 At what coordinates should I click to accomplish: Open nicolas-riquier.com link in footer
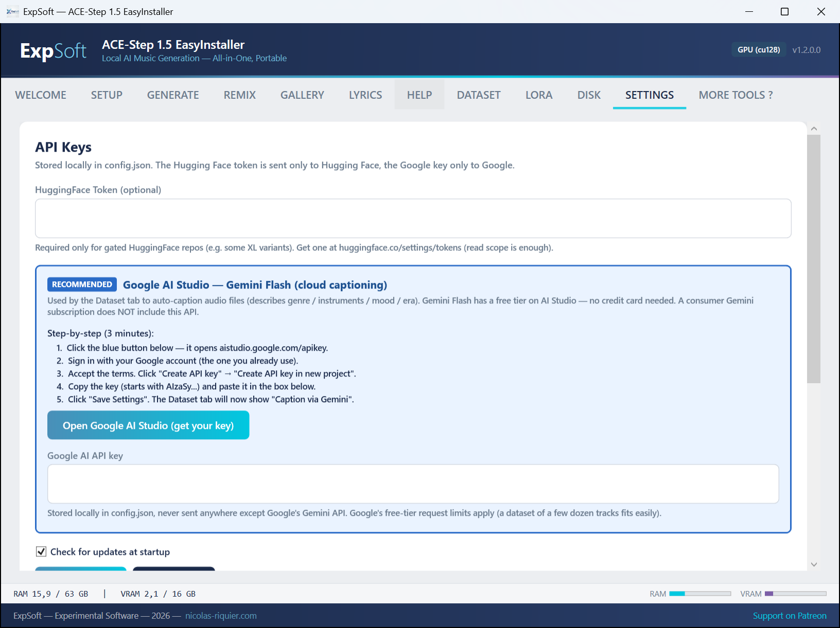(221, 616)
